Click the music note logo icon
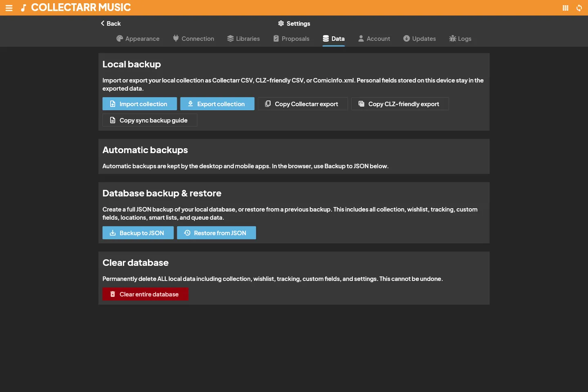 tap(24, 8)
